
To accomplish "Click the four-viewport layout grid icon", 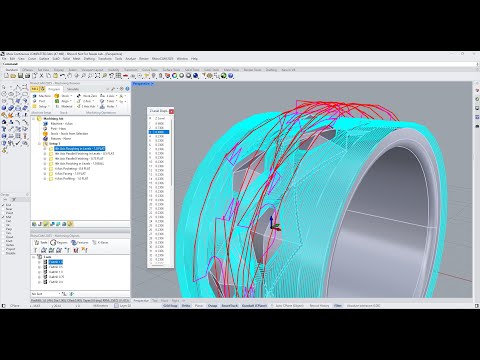I will click(x=118, y=76).
